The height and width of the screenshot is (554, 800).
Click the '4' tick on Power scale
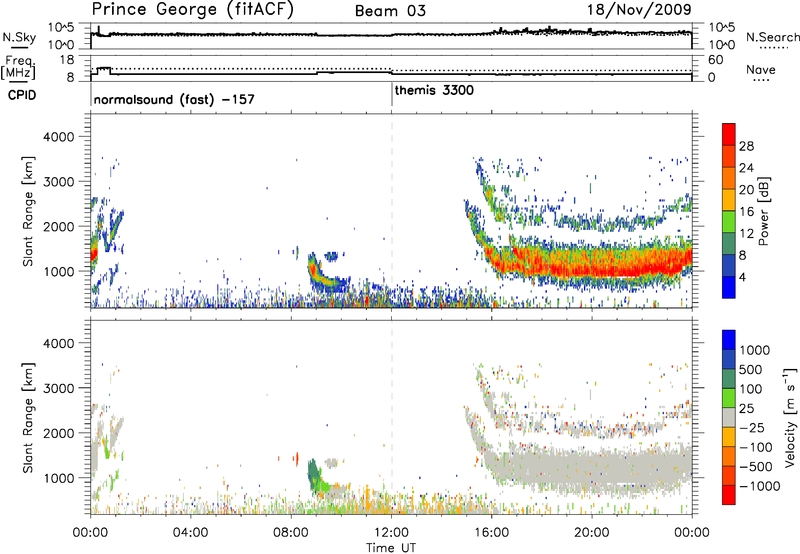point(743,277)
